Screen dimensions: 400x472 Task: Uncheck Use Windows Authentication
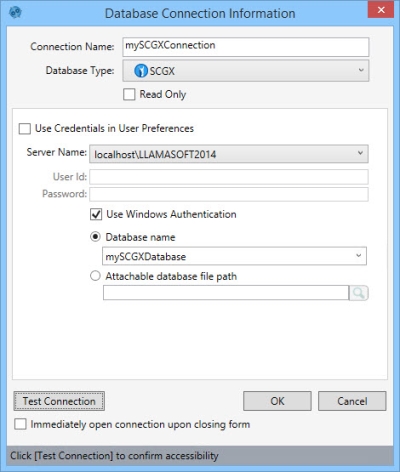pos(96,214)
